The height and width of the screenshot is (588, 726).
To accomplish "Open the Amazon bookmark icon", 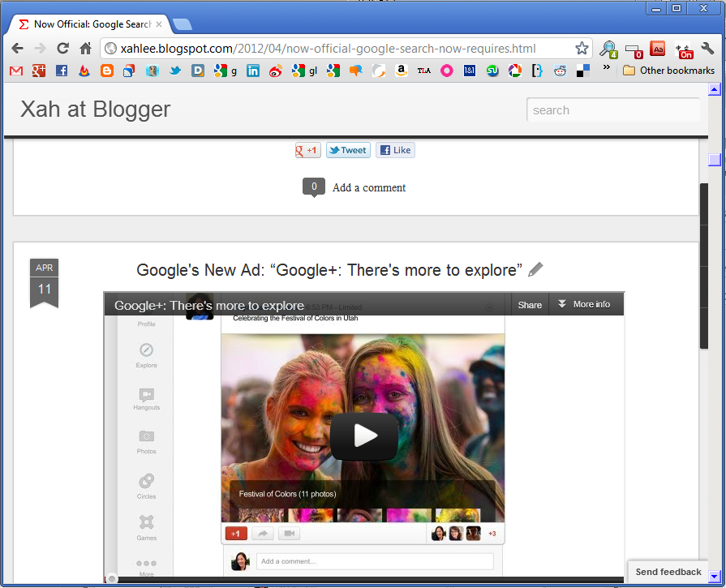I will pos(401,71).
